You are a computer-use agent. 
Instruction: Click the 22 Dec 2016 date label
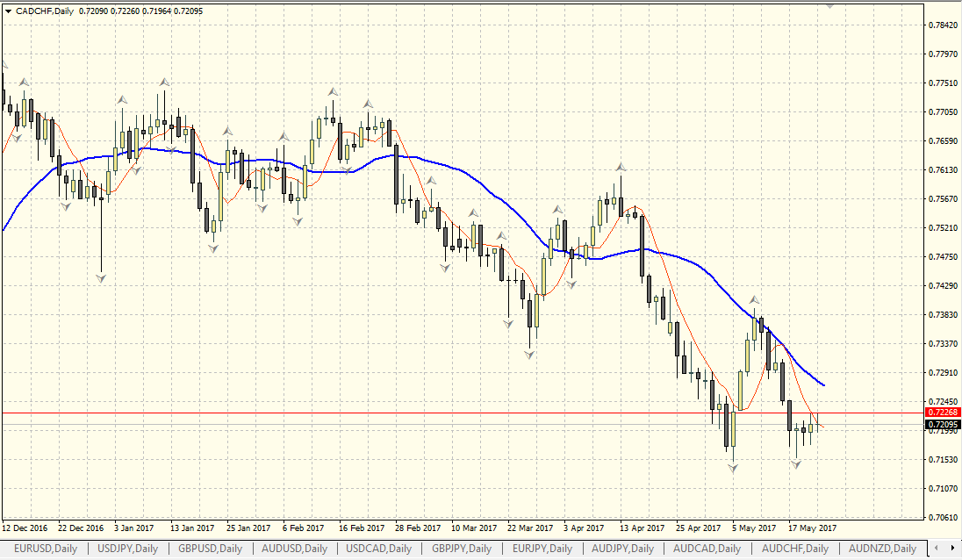(81, 528)
